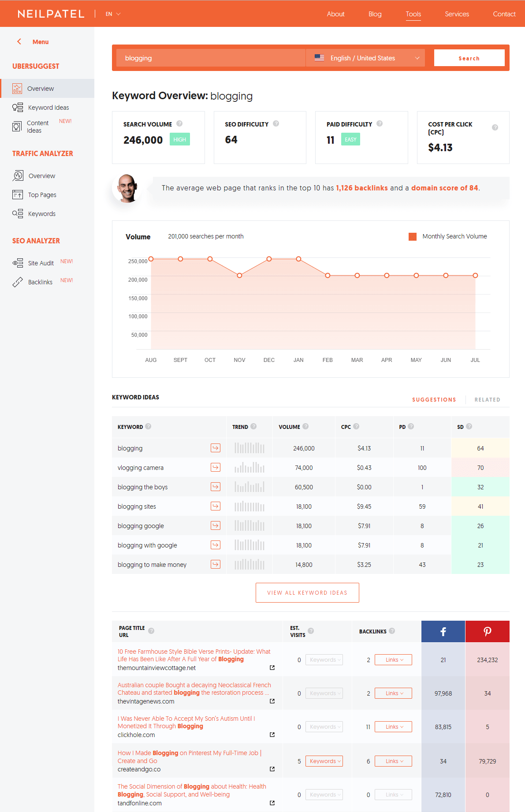This screenshot has height=812, width=525.
Task: Click the domain score of 84 text
Action: coord(445,188)
